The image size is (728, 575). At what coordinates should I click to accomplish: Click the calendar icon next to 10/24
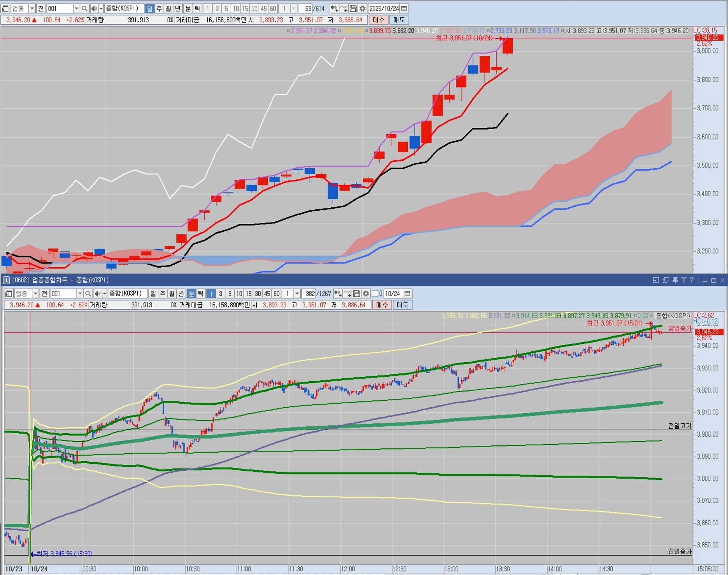pos(407,294)
